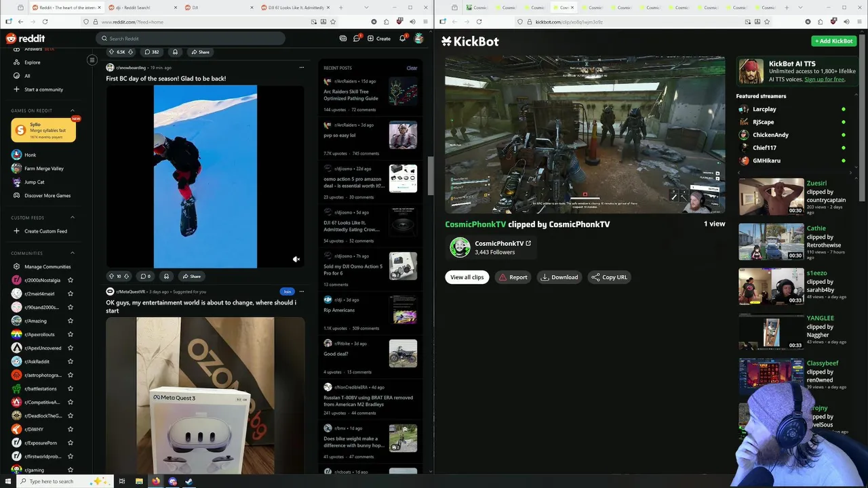Open Steam from the Windows taskbar

(189, 481)
